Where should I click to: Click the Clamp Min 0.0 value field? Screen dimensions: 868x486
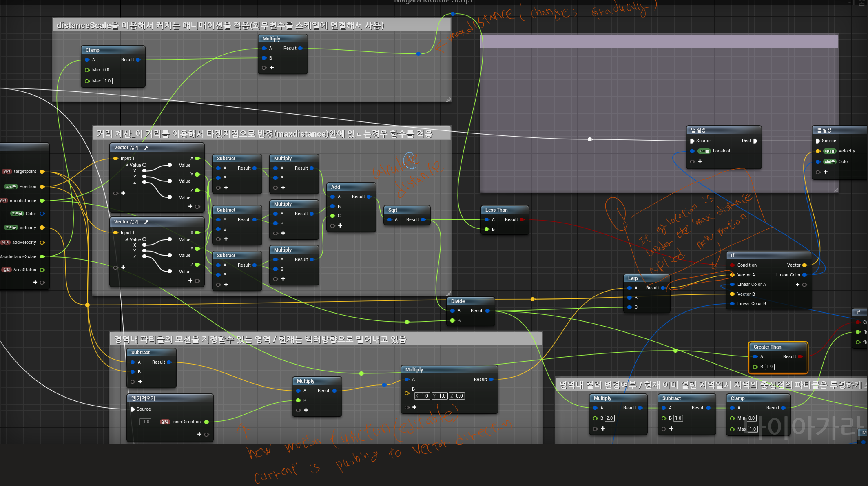click(x=106, y=70)
